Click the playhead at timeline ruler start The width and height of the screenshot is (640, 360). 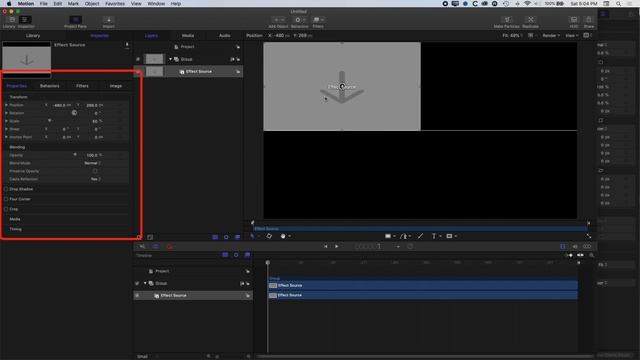click(x=268, y=262)
